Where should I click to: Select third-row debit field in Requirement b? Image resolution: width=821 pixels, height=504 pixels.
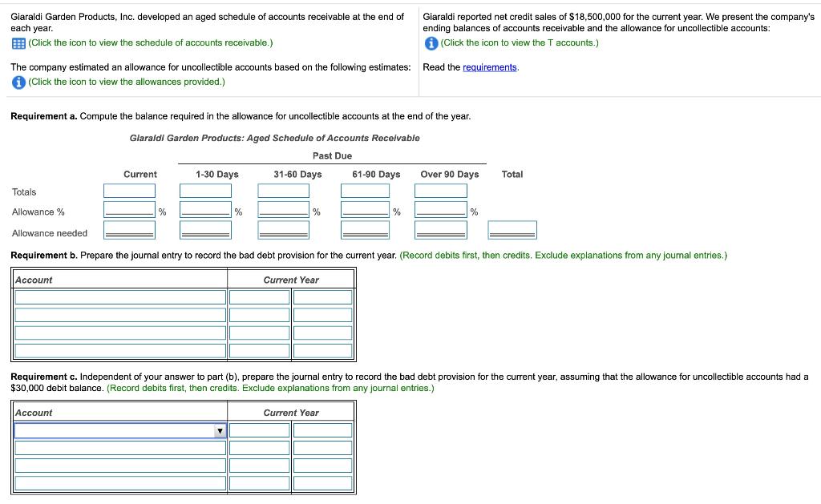259,333
